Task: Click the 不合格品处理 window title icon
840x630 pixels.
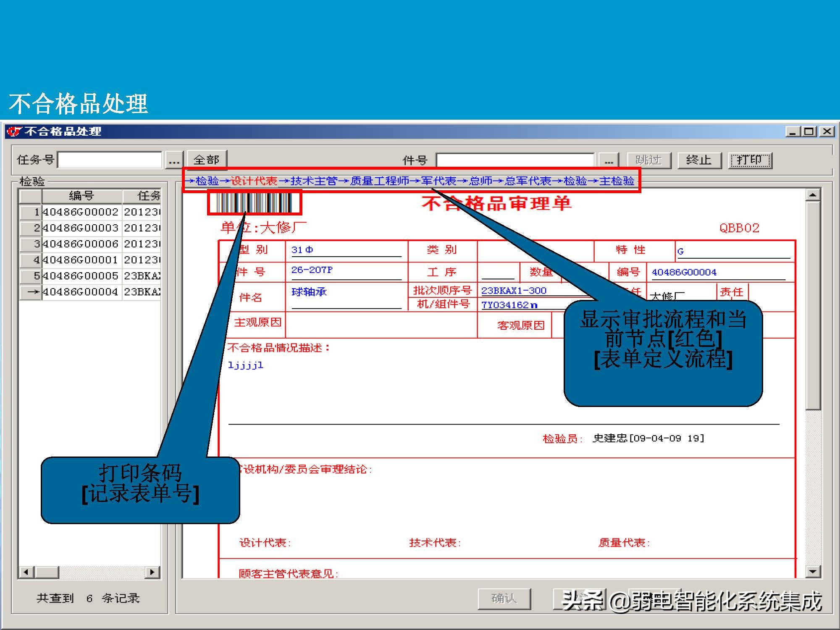Action: coord(13,131)
